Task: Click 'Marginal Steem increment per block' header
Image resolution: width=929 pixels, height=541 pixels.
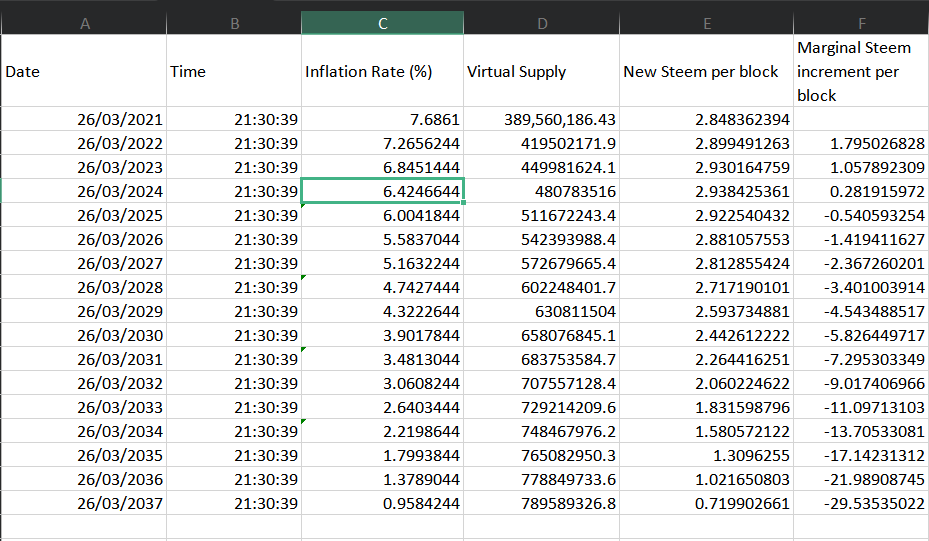Action: coord(861,71)
